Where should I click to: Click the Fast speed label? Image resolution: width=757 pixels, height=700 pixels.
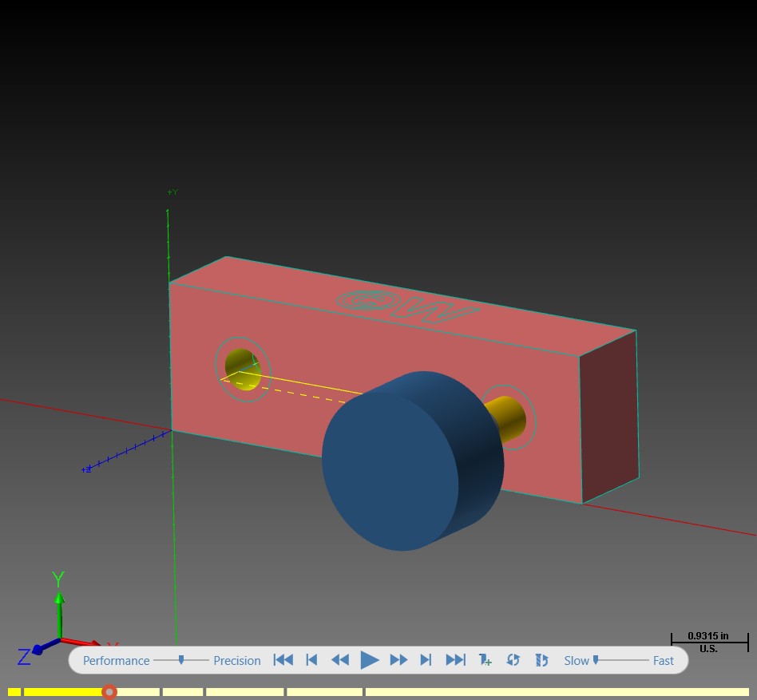[x=664, y=660]
